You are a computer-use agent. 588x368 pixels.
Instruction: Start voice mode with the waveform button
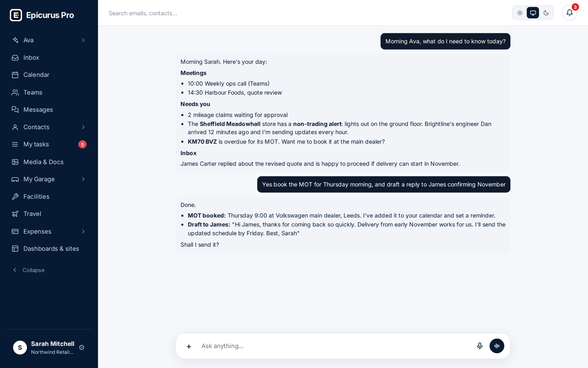tap(496, 346)
